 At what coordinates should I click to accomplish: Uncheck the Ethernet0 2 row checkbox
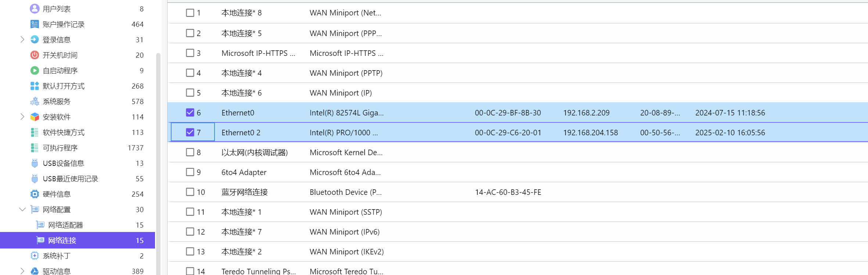point(190,132)
